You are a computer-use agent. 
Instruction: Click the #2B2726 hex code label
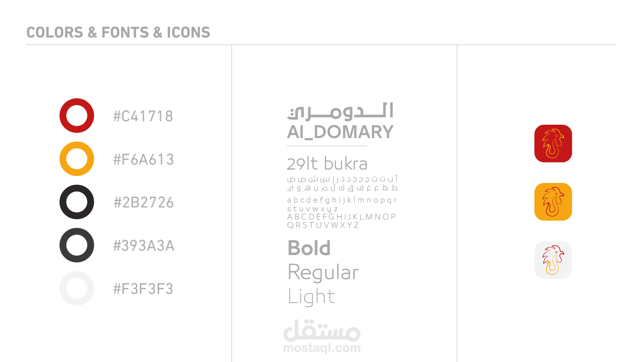(x=144, y=202)
